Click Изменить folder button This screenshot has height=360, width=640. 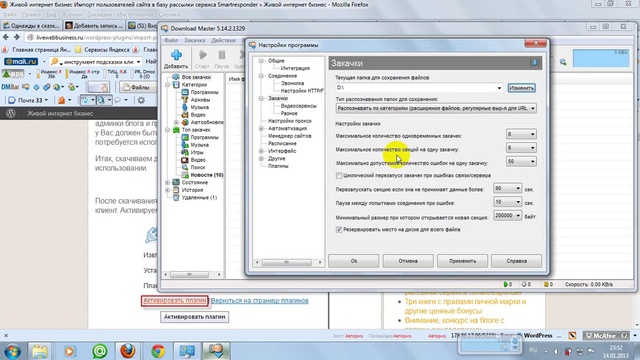click(522, 88)
